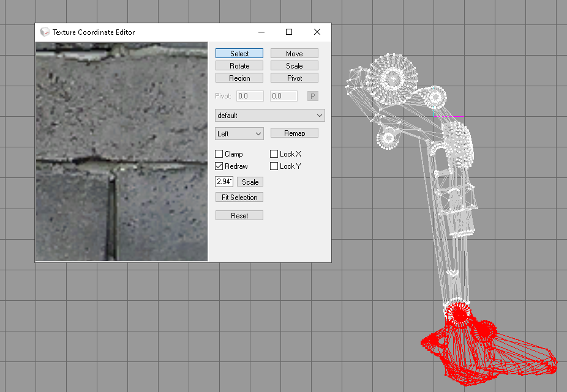
Task: Click the Remap button
Action: [295, 133]
